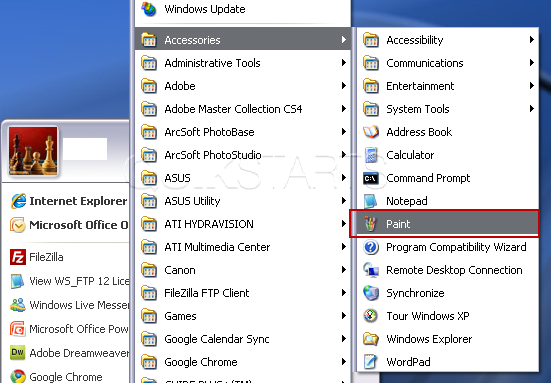Viewport: 551px width, 383px height.
Task: Launch Internet Explorer from pinned list
Action: click(69, 201)
